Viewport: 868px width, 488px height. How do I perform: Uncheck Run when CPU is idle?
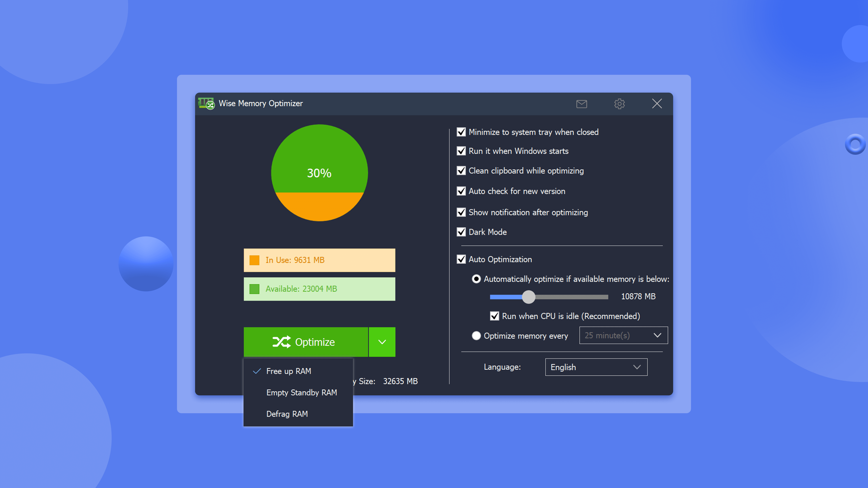click(x=494, y=316)
